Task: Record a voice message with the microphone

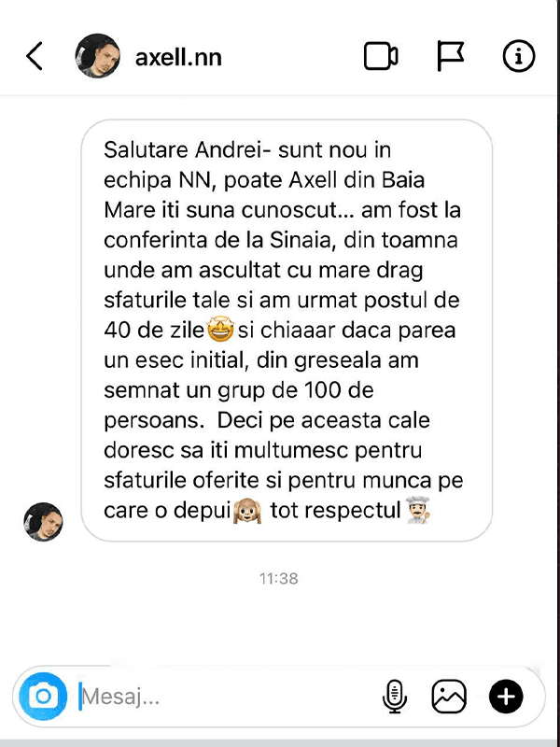Action: click(395, 697)
